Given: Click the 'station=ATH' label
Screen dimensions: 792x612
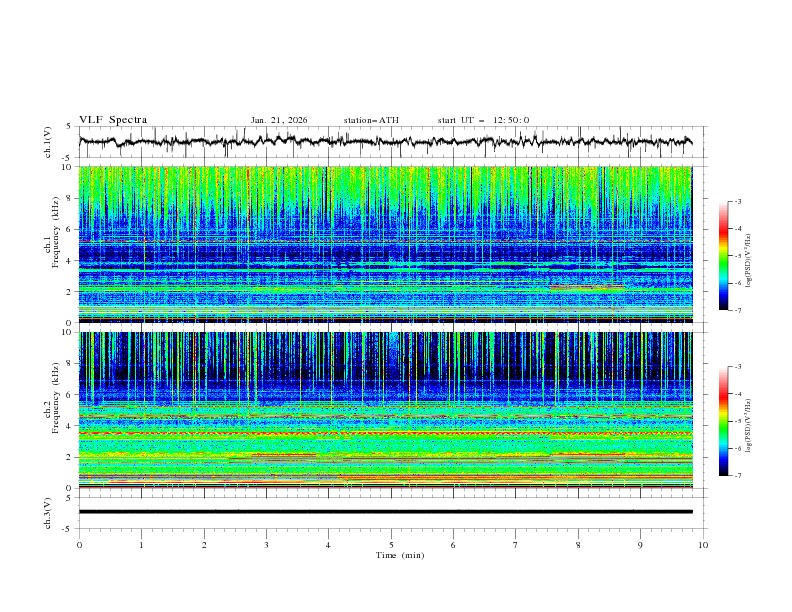Looking at the screenshot, I should pyautogui.click(x=371, y=120).
